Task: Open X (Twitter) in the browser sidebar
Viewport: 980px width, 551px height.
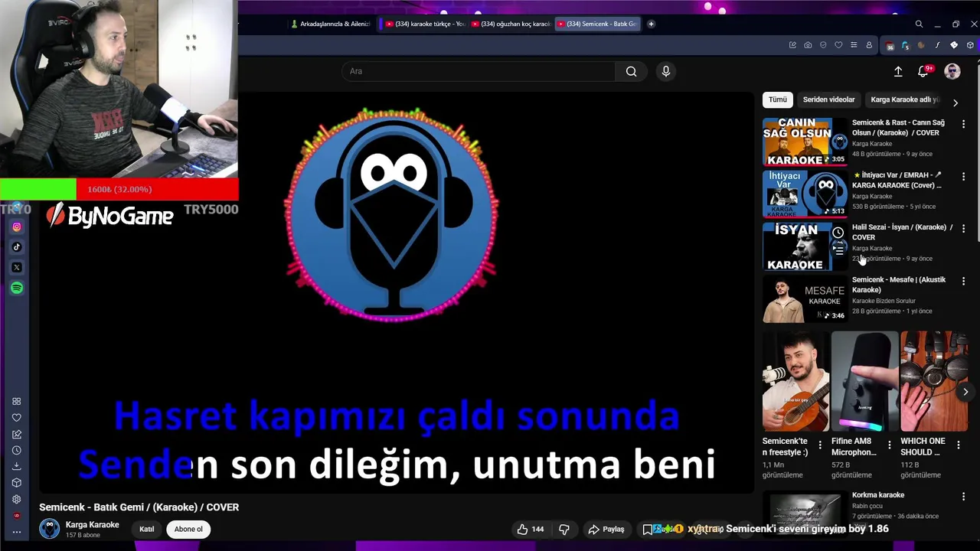Action: pos(17,268)
